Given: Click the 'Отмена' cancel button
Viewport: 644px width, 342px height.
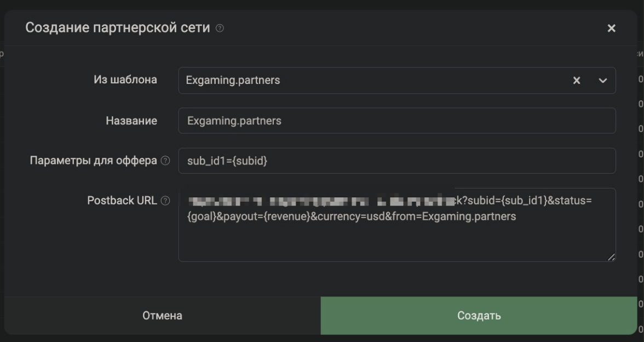Looking at the screenshot, I should click(162, 316).
